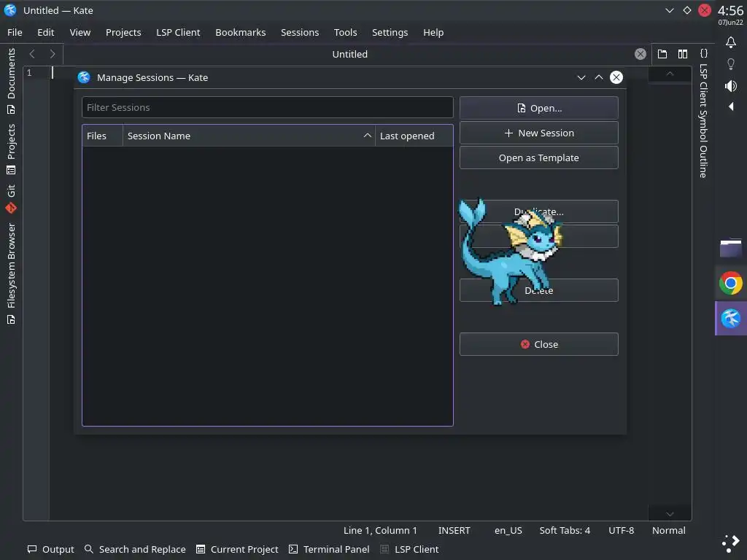This screenshot has width=747, height=560.
Task: Click the Open... button in Manage Sessions
Action: (539, 108)
